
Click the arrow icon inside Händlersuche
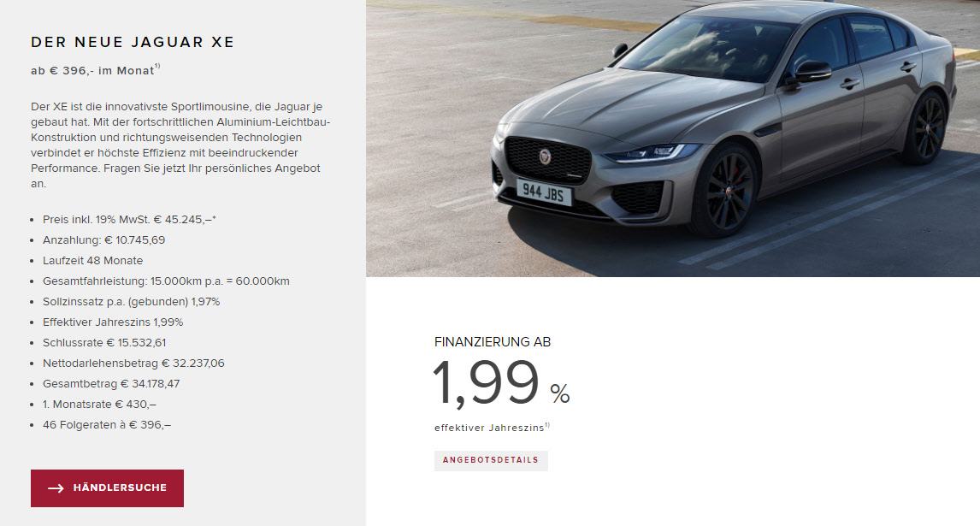pyautogui.click(x=56, y=488)
